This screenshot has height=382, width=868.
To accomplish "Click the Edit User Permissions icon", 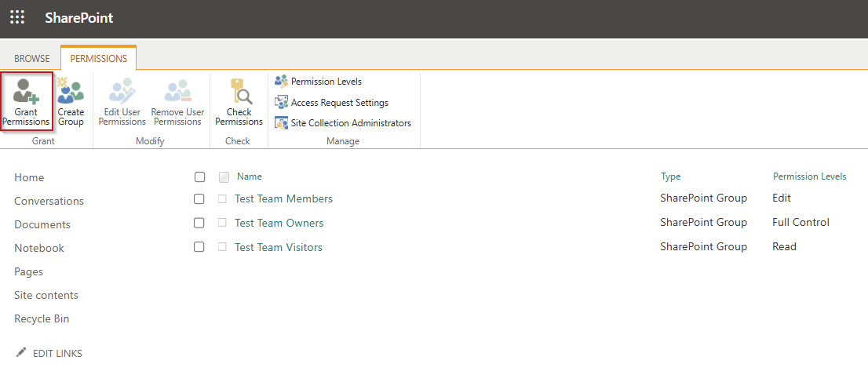I will click(122, 92).
